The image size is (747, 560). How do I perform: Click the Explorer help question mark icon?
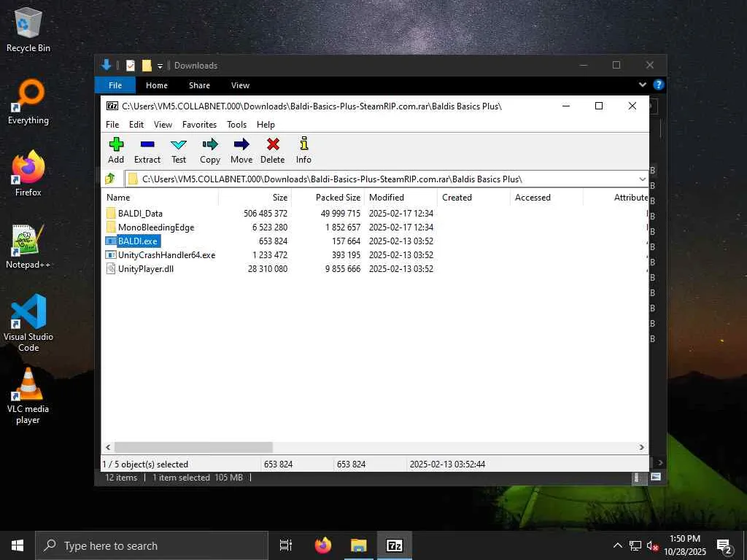(659, 85)
